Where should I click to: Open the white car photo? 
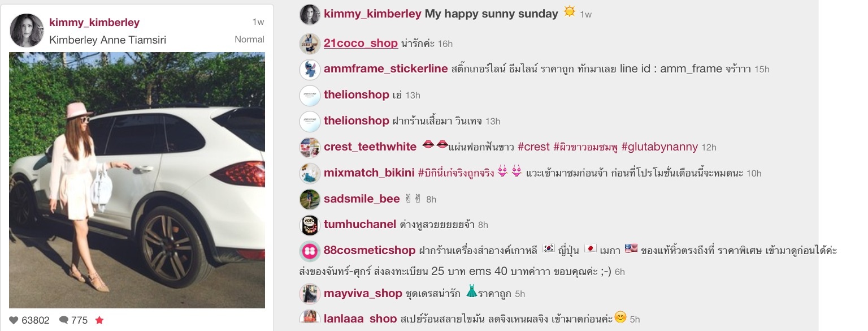pos(137,180)
